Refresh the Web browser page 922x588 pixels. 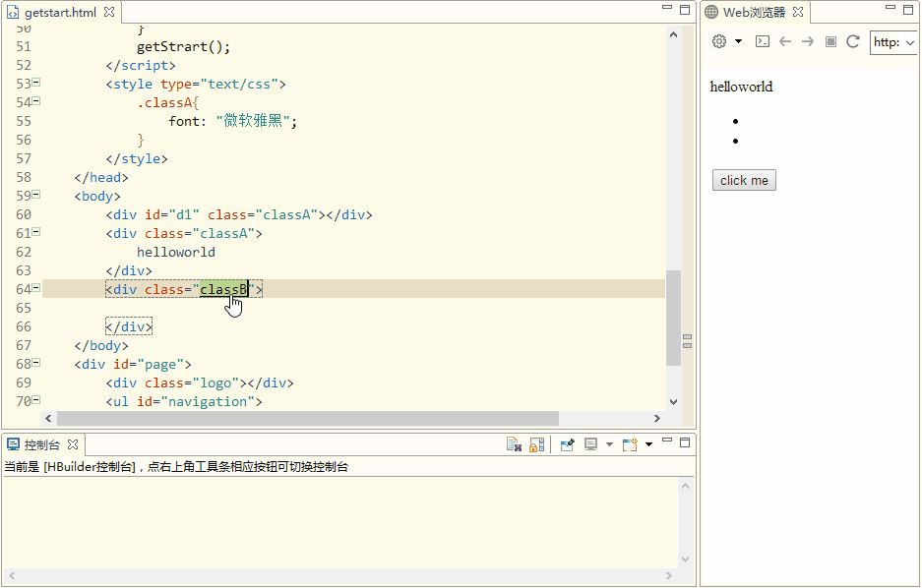pyautogui.click(x=853, y=41)
